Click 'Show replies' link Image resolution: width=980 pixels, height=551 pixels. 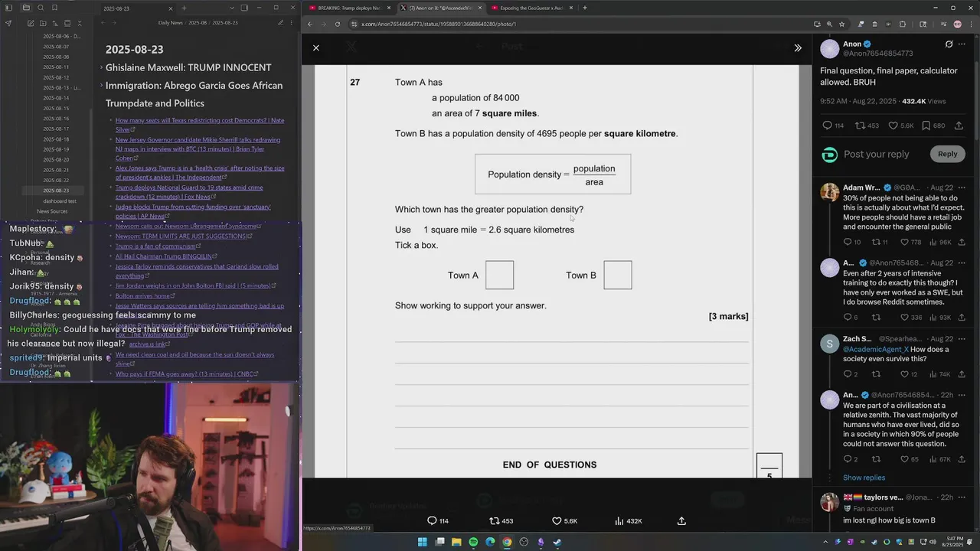click(x=864, y=478)
